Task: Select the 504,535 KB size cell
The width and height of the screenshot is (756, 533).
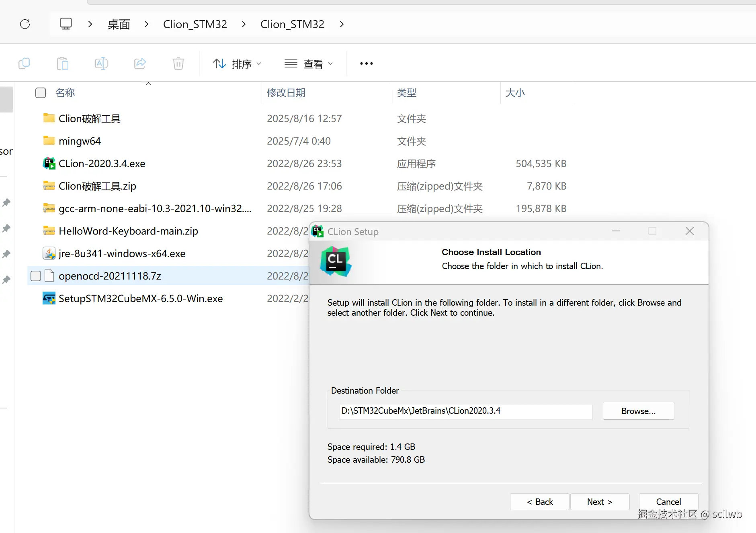Action: 541,163
